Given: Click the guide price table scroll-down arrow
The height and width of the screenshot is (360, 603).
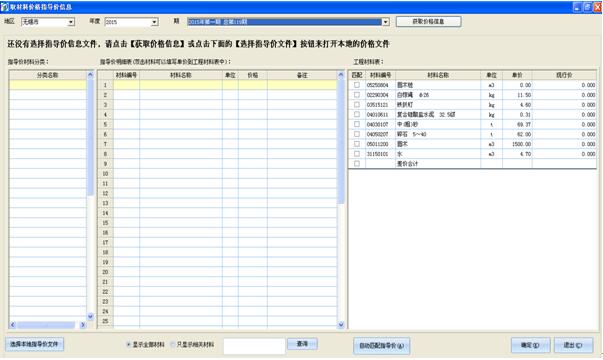Looking at the screenshot, I should click(x=341, y=325).
